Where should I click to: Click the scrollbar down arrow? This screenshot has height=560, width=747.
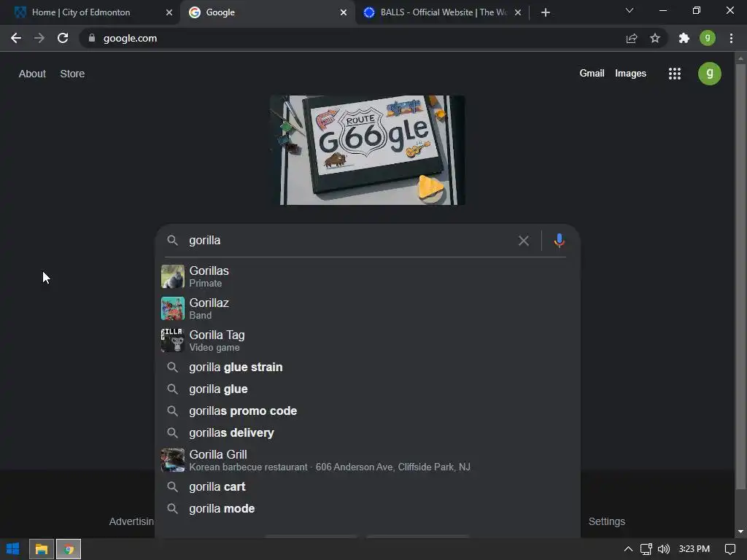[740, 532]
